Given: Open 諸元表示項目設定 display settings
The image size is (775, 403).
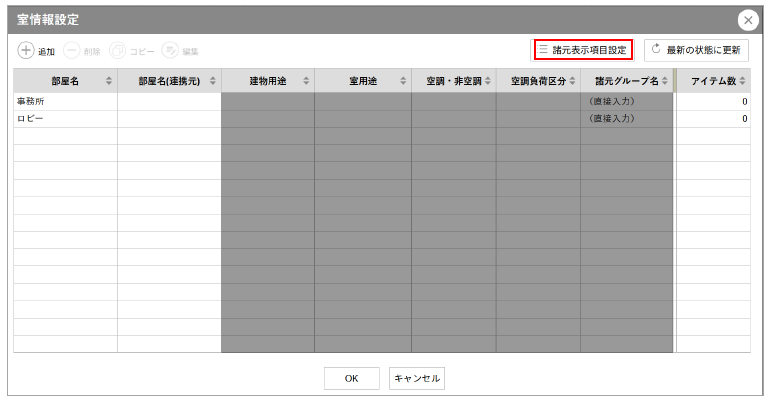Looking at the screenshot, I should [582, 49].
